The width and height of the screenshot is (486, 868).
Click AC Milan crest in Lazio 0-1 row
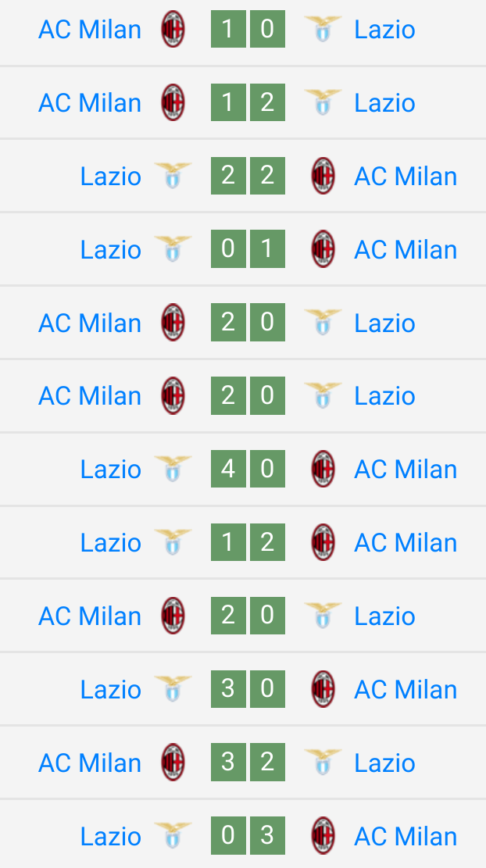[323, 249]
